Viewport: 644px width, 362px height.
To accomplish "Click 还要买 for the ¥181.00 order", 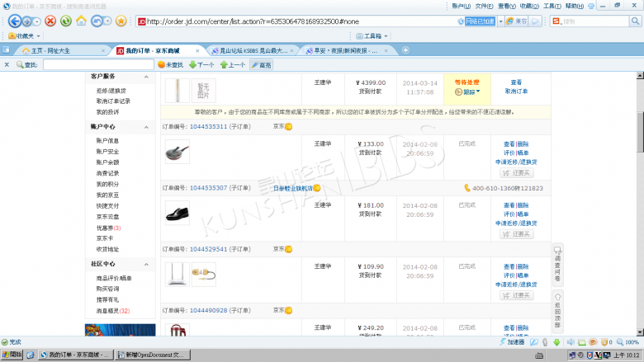I will click(x=517, y=234).
